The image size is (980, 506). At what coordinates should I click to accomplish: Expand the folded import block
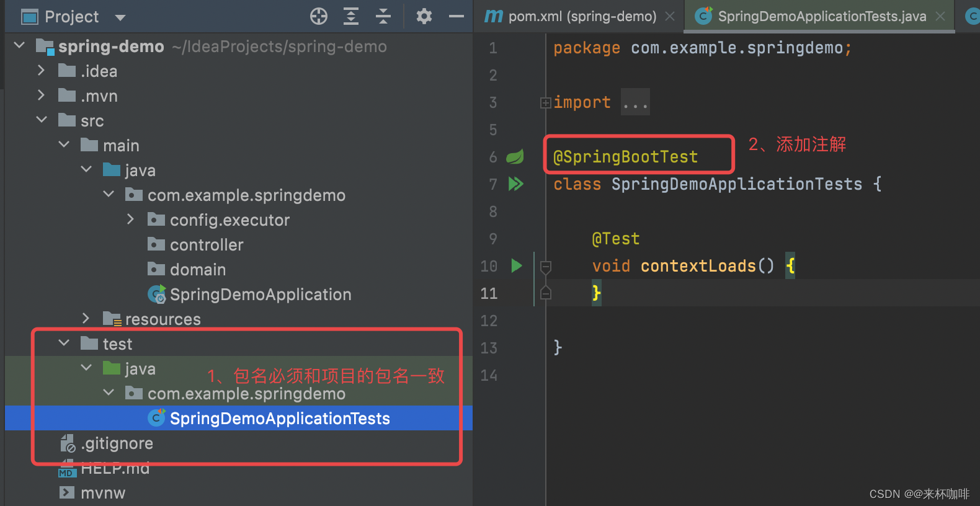point(545,103)
